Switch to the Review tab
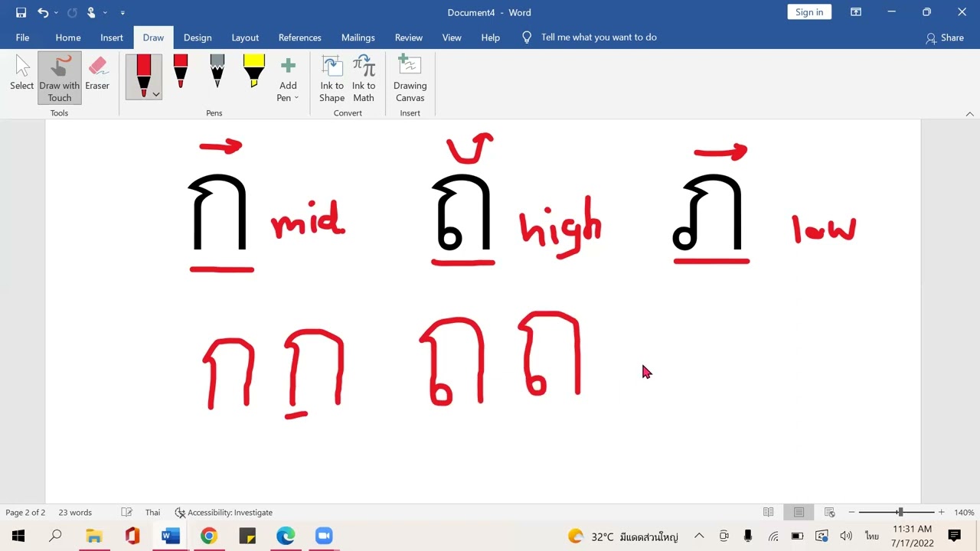The width and height of the screenshot is (980, 551). pos(409,37)
